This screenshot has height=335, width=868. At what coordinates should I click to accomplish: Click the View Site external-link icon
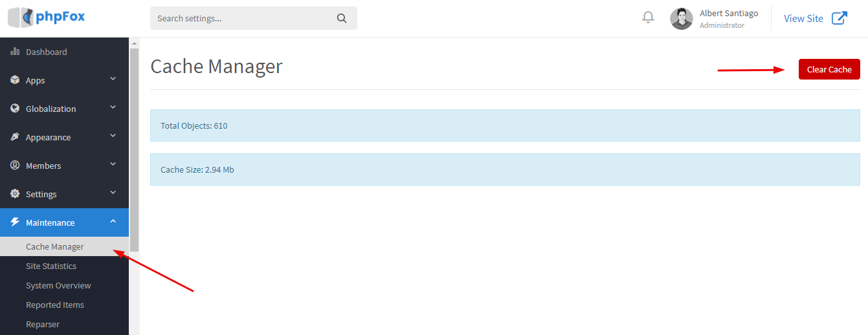pos(840,18)
